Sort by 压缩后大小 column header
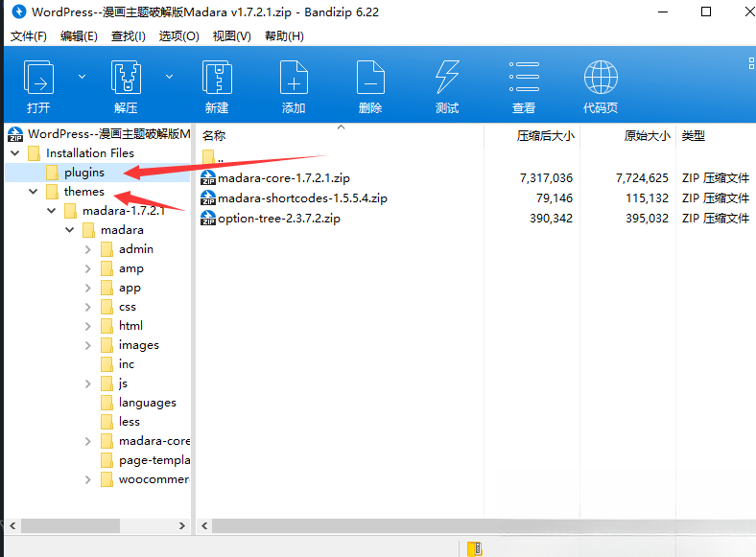Image resolution: width=756 pixels, height=557 pixels. click(x=545, y=136)
